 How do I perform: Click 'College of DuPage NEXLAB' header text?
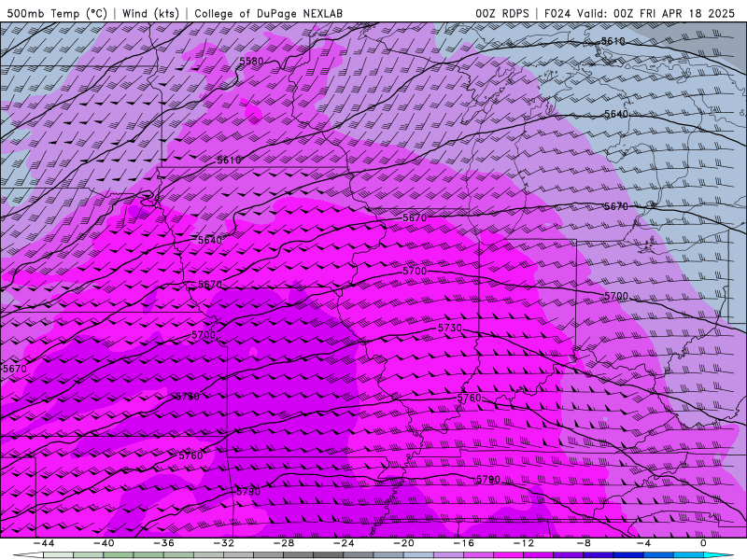tap(268, 13)
